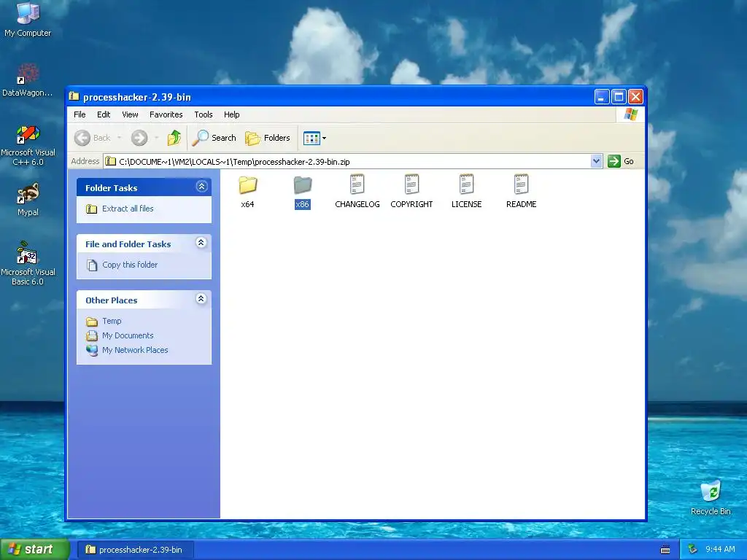747x560 pixels.
Task: Open the README text file icon
Action: (x=521, y=184)
